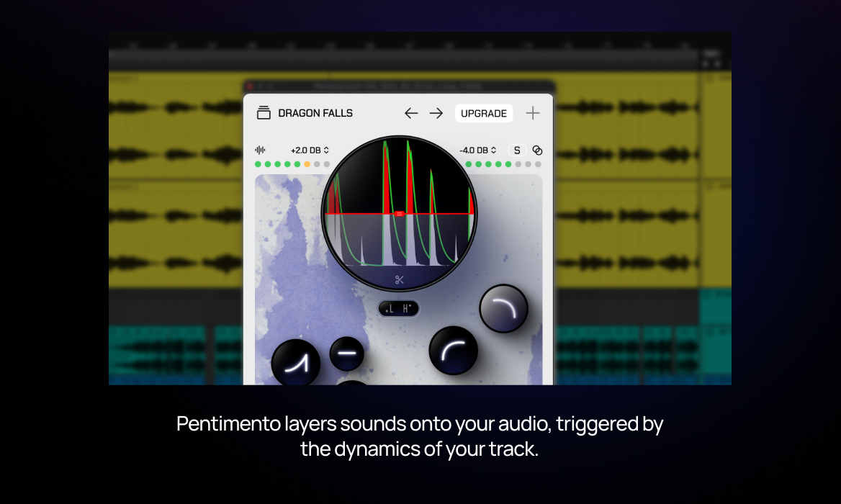841x504 pixels.
Task: Click the red threshold handle in display
Action: [399, 213]
